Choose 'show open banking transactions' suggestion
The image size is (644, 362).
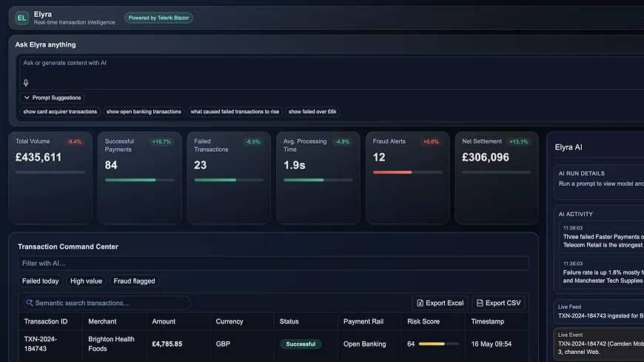pyautogui.click(x=144, y=112)
